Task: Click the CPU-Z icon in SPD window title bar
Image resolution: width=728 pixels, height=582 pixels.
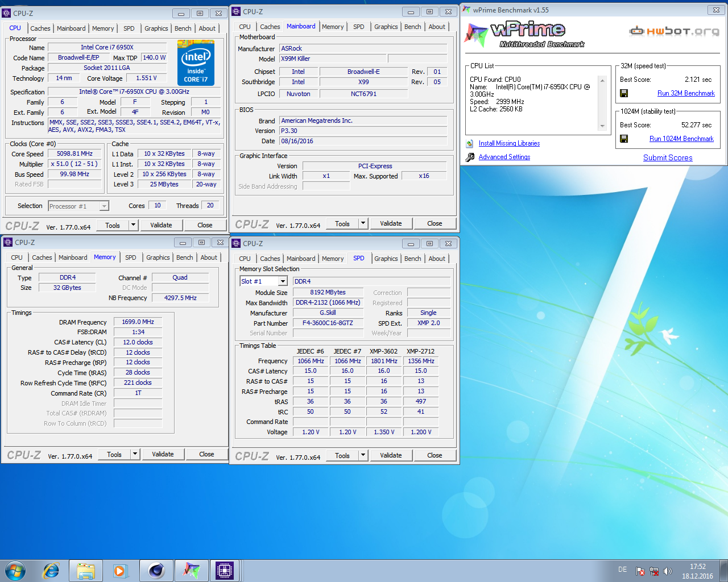Action: (x=237, y=243)
